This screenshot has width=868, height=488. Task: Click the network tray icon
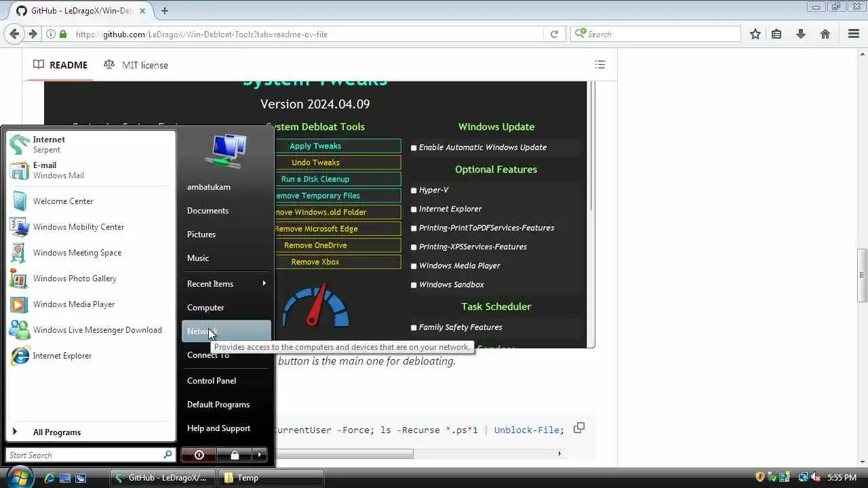pos(804,477)
